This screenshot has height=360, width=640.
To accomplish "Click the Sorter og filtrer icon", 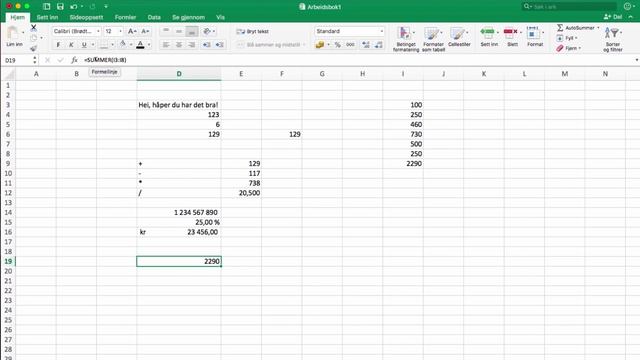I will click(x=613, y=39).
